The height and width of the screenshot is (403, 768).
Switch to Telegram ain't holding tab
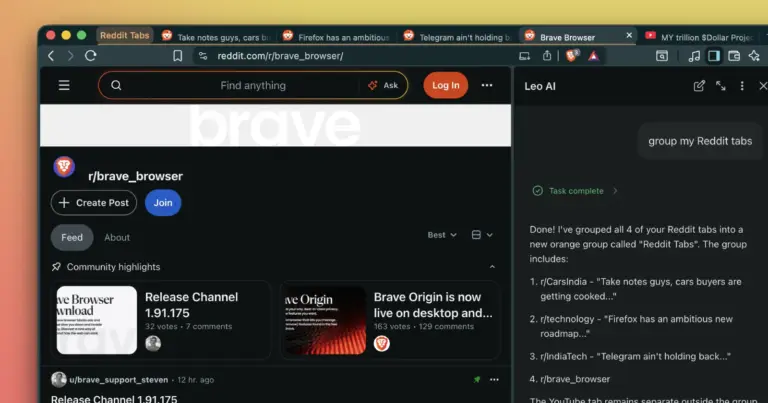pyautogui.click(x=458, y=37)
